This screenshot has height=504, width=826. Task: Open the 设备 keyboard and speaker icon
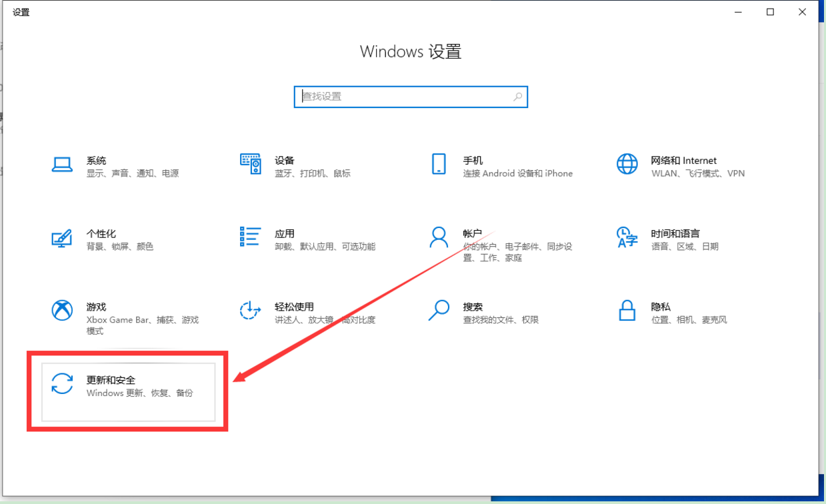251,164
